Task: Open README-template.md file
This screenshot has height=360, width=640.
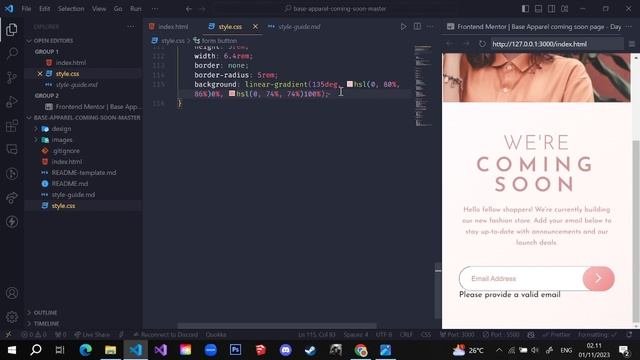Action: tap(84, 173)
